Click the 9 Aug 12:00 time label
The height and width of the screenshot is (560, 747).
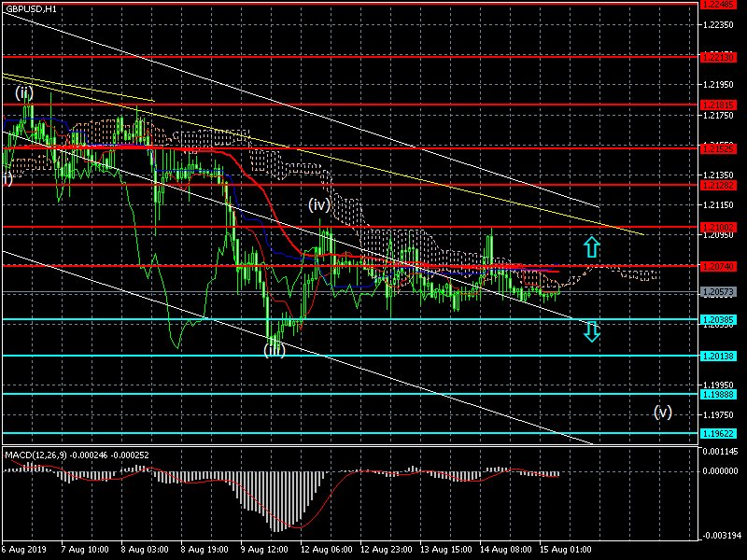tap(265, 551)
